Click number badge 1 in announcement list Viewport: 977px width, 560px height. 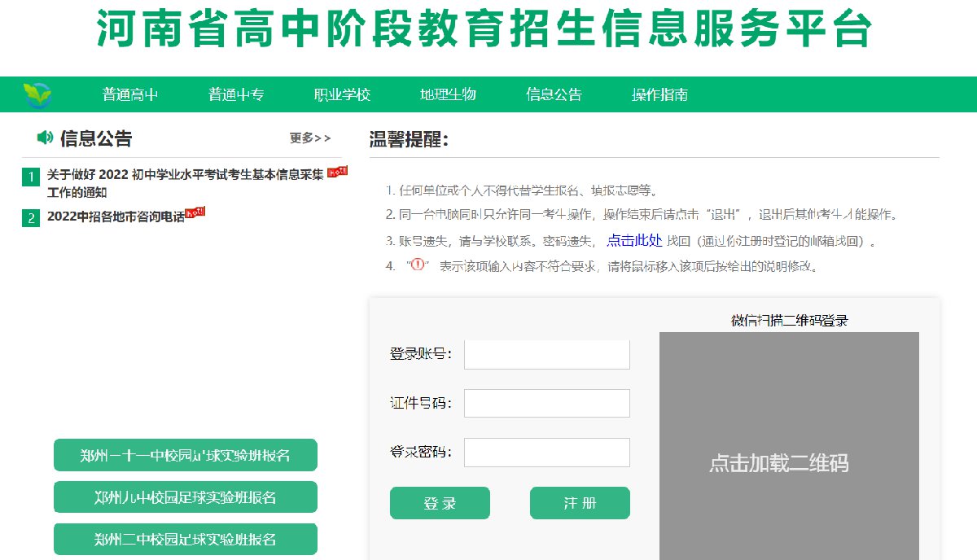pos(30,177)
